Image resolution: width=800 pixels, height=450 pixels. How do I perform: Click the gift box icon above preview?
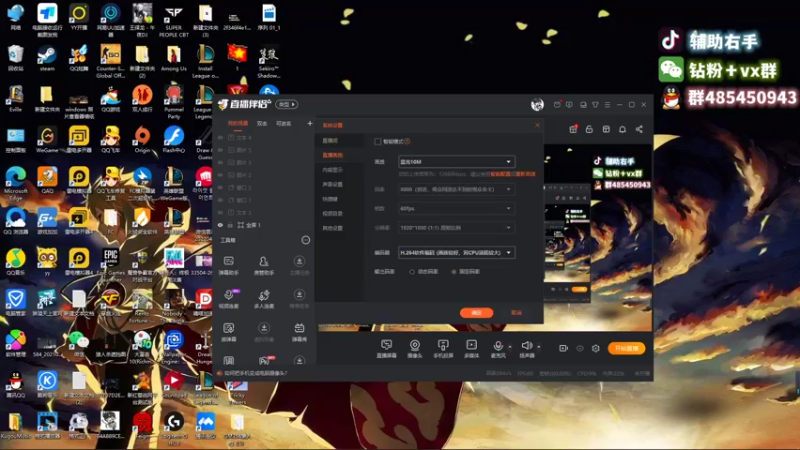click(573, 129)
